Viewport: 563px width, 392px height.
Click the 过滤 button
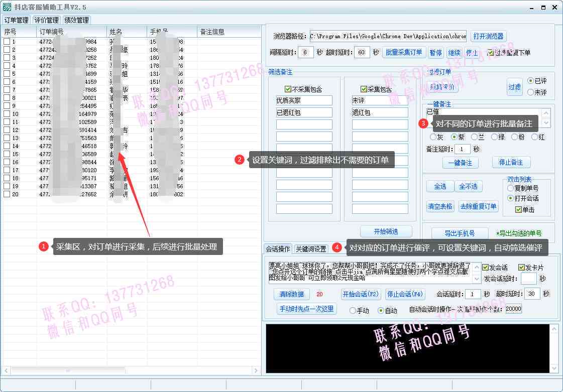pos(514,87)
